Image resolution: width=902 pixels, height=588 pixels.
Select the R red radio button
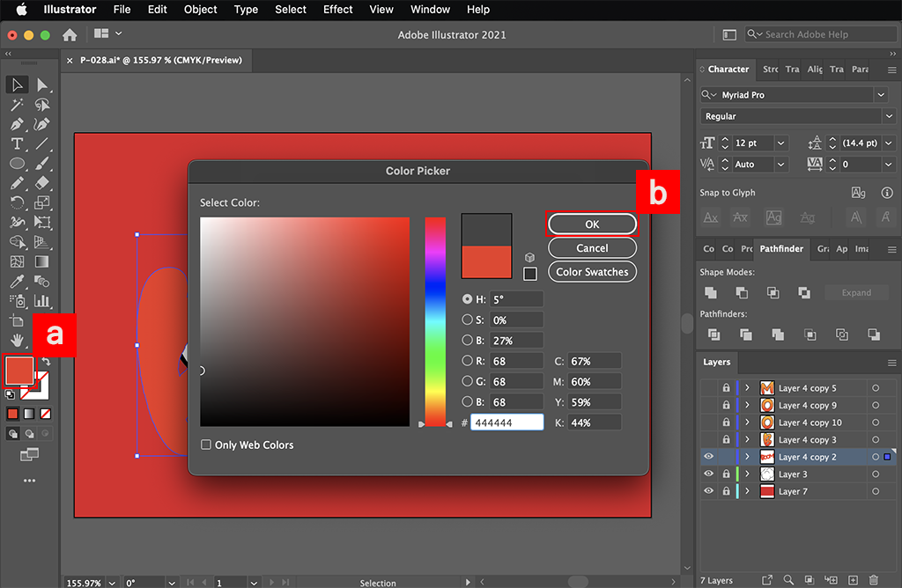[467, 361]
